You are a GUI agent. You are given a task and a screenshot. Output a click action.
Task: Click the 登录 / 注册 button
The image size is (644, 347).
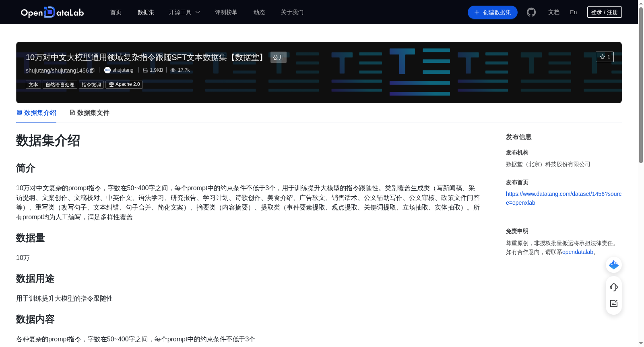point(605,12)
